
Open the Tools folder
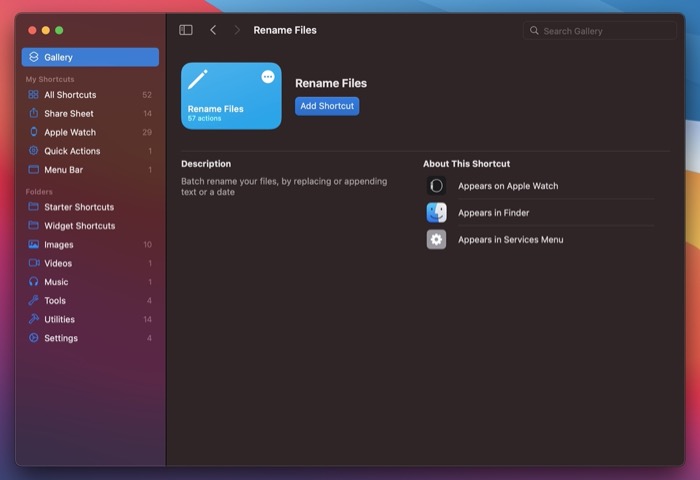[90, 301]
